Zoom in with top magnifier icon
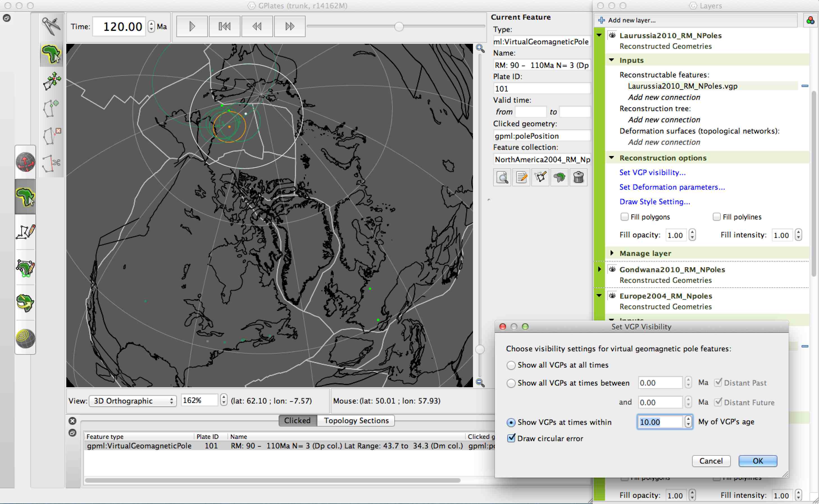Viewport: 819px width, 504px height. pos(480,49)
